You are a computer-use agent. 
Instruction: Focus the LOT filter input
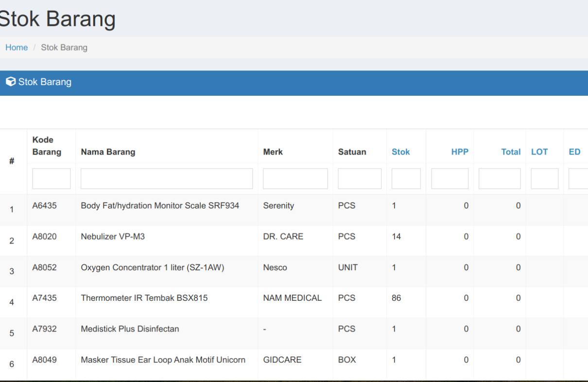[544, 178]
